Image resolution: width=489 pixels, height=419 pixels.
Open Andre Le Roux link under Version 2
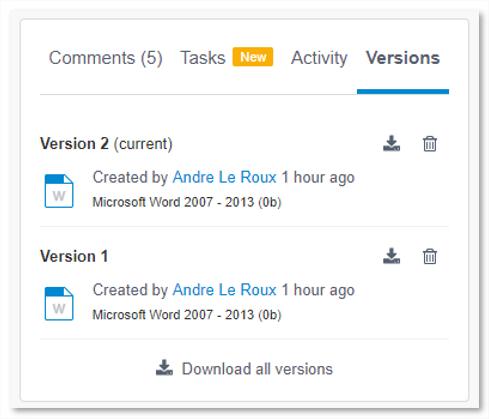point(225,177)
